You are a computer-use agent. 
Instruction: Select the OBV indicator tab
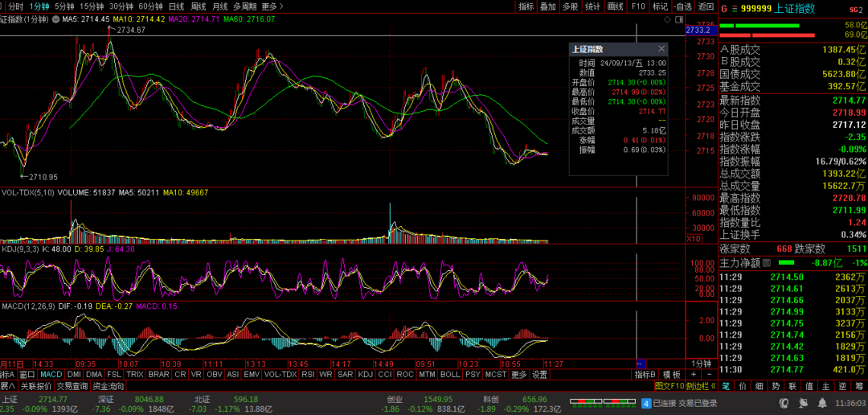(214, 375)
